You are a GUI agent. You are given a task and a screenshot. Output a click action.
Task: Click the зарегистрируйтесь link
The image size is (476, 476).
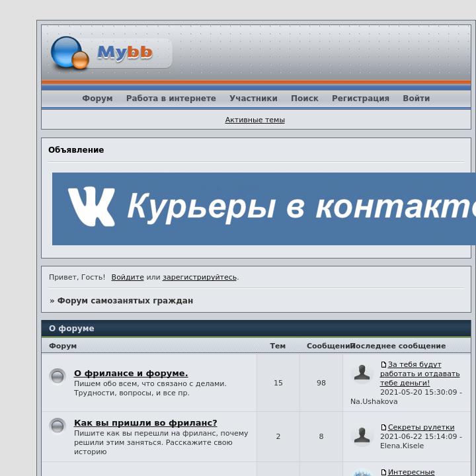[x=200, y=277]
